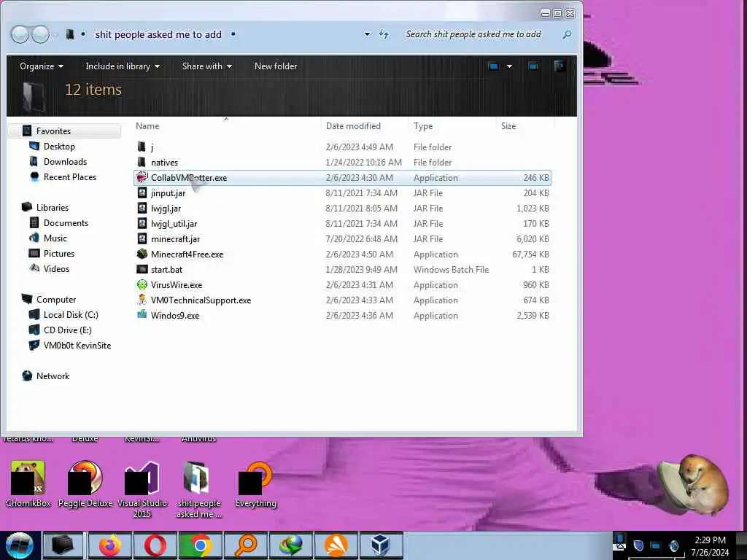747x560 pixels.
Task: Toggle the preview pane icon
Action: pyautogui.click(x=533, y=66)
